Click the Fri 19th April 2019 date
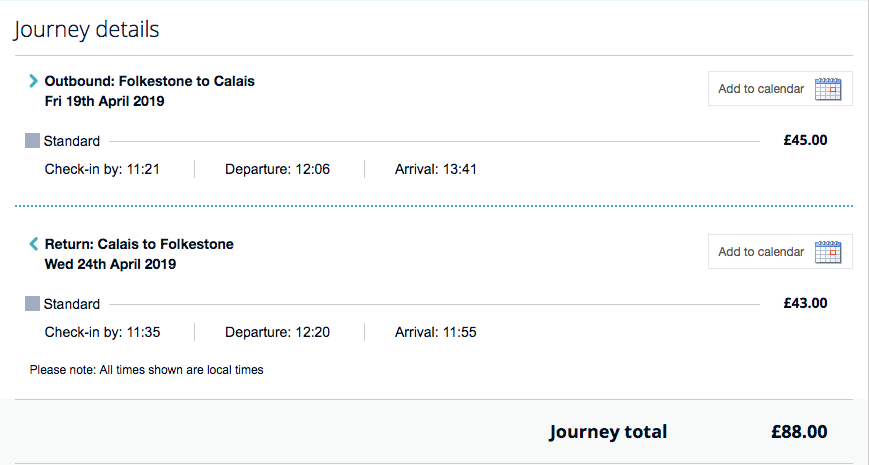The image size is (869, 465). [x=104, y=101]
